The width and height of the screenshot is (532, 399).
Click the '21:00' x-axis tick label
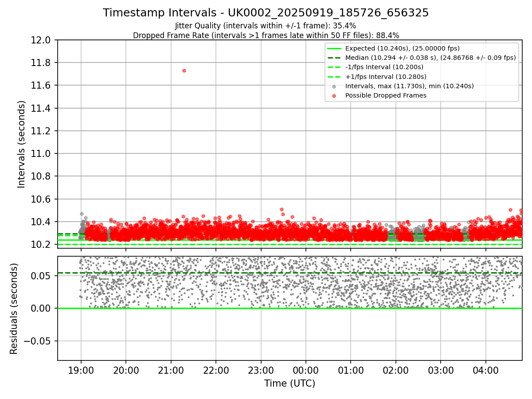point(171,370)
